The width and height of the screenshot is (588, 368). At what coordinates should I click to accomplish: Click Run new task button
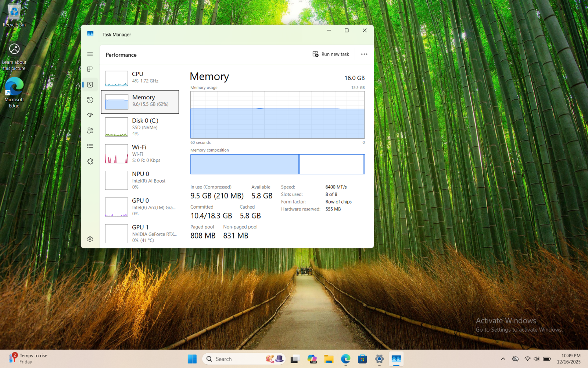click(331, 54)
